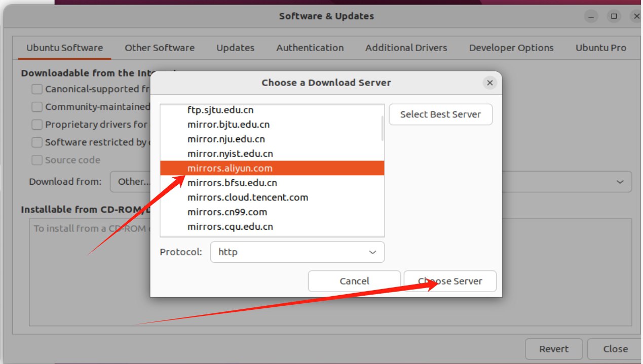This screenshot has height=364, width=643.
Task: Open the Updates tab
Action: [x=235, y=48]
